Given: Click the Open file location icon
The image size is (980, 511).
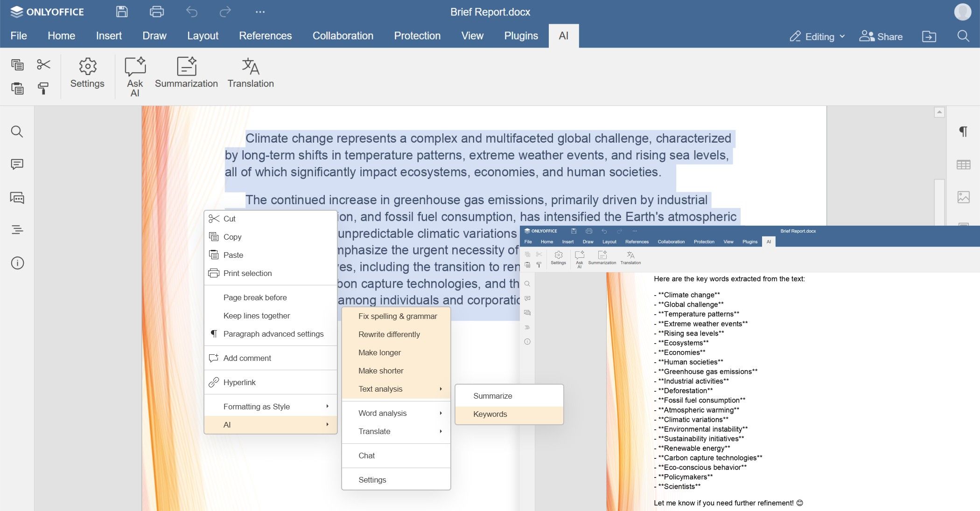Looking at the screenshot, I should 929,36.
